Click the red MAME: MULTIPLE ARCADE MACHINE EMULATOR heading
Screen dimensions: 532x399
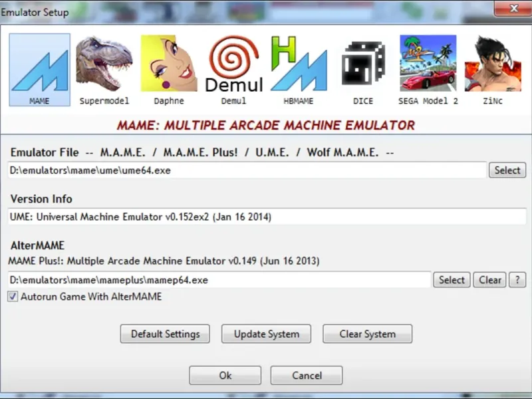265,125
